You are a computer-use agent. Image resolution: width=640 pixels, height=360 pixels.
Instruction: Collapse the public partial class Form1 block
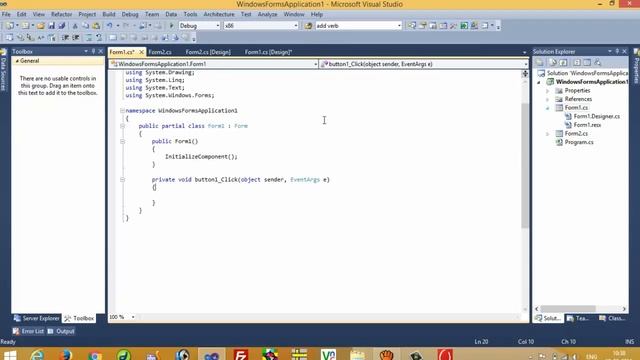coord(122,126)
